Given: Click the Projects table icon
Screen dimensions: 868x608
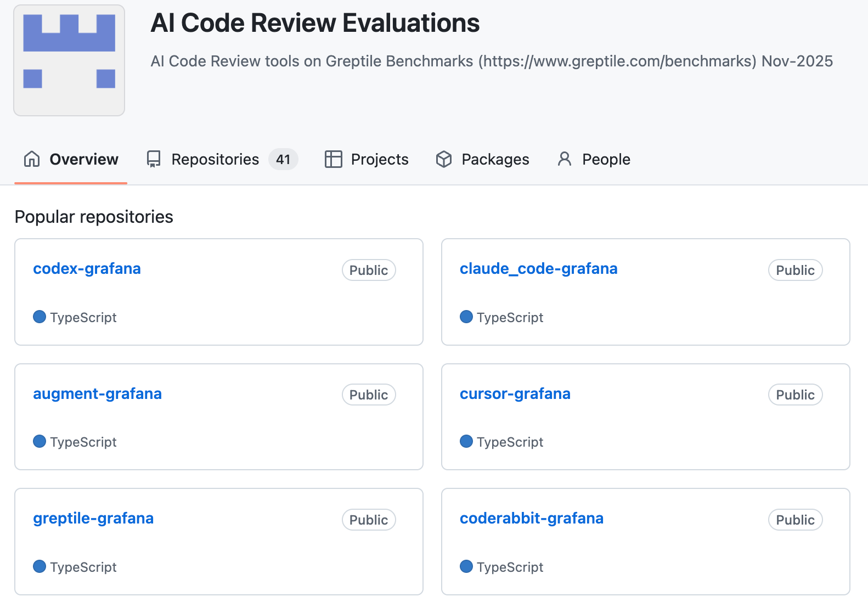Looking at the screenshot, I should pyautogui.click(x=333, y=159).
